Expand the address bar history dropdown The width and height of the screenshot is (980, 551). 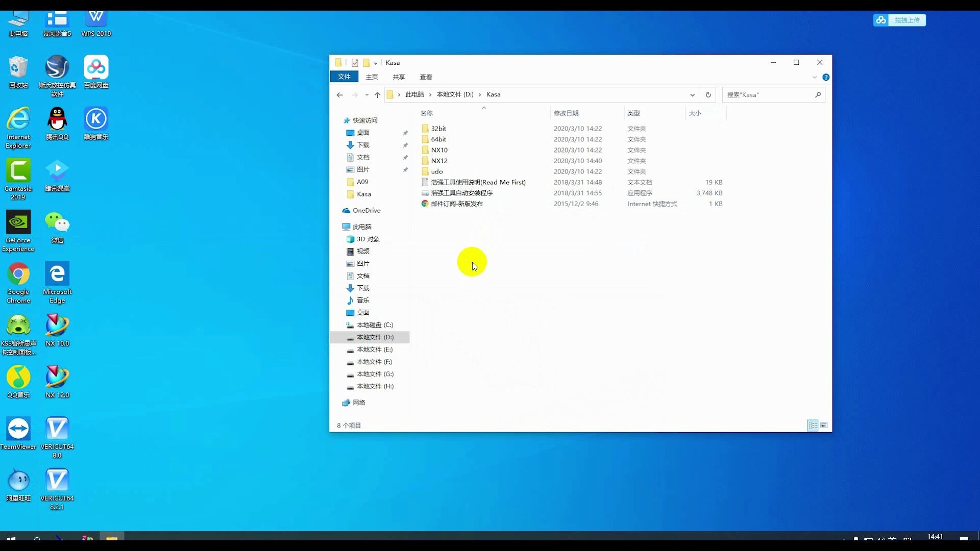tap(692, 95)
